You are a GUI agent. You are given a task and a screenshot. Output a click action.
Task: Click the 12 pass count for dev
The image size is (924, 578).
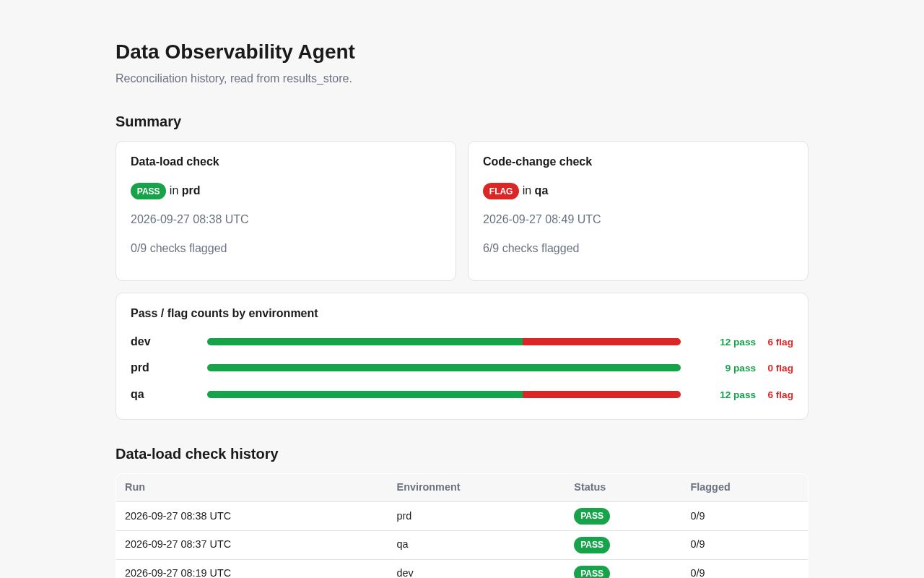738,342
